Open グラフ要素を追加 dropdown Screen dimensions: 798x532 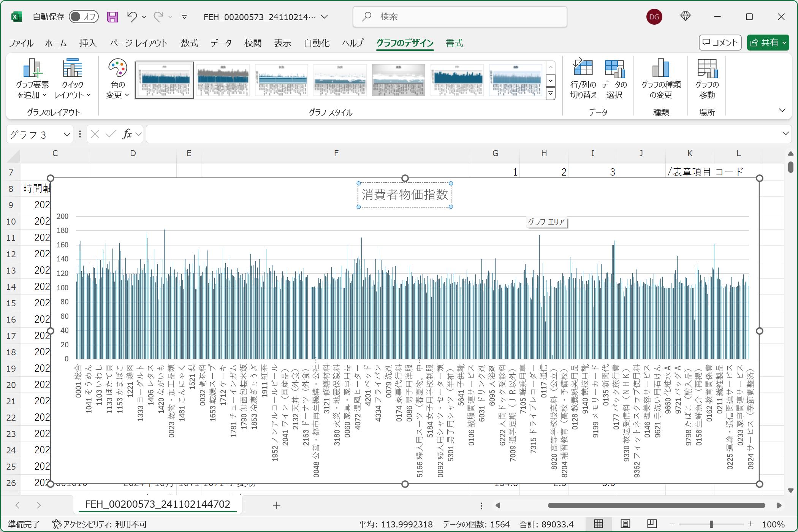tap(32, 79)
